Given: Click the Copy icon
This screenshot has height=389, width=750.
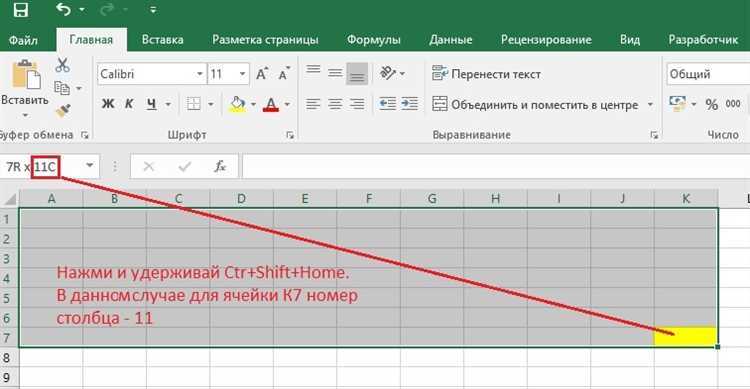Looking at the screenshot, I should point(62,88).
